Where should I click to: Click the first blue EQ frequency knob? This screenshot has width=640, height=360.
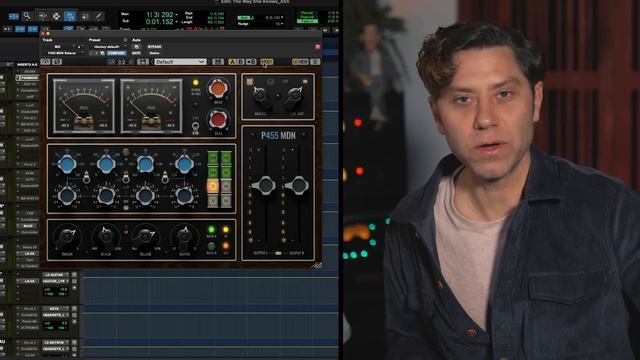pos(67,164)
